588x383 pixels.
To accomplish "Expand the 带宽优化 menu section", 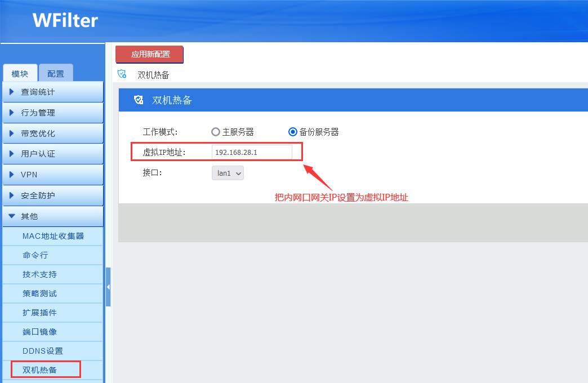I will (x=52, y=133).
